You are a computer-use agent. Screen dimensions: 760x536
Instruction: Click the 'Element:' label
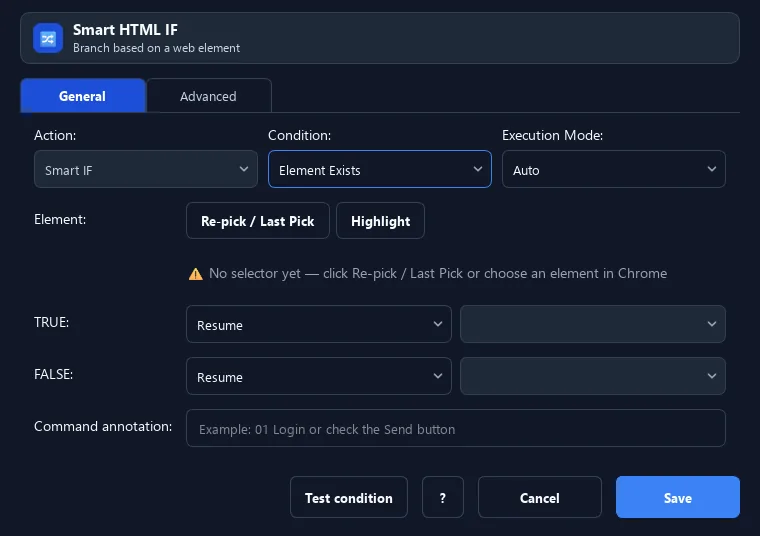[60, 220]
